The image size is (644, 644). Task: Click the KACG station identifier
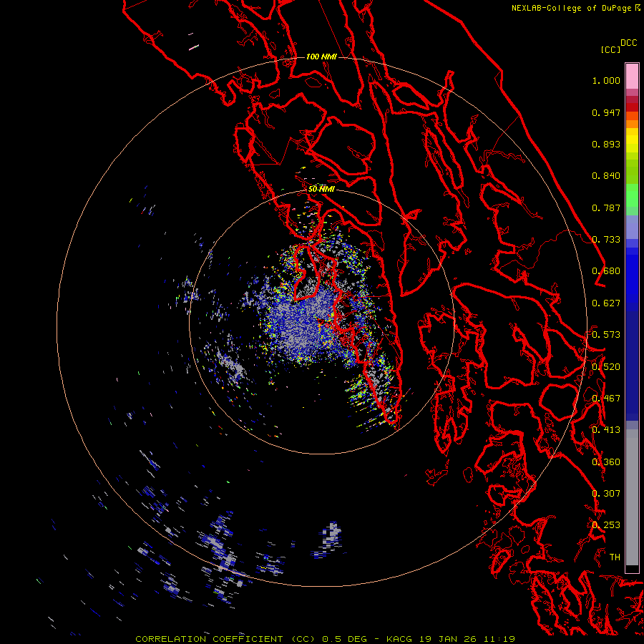pyautogui.click(x=399, y=639)
